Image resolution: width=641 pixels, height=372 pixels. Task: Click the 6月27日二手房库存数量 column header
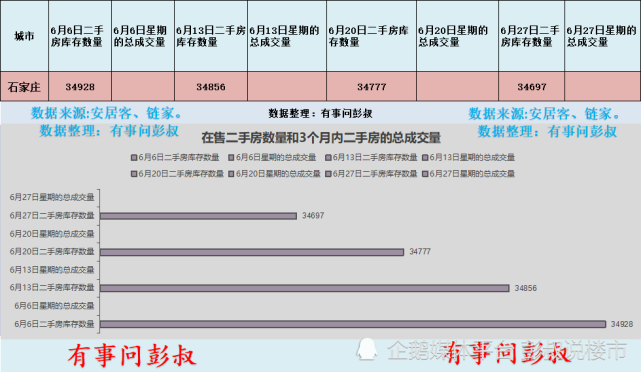(531, 36)
